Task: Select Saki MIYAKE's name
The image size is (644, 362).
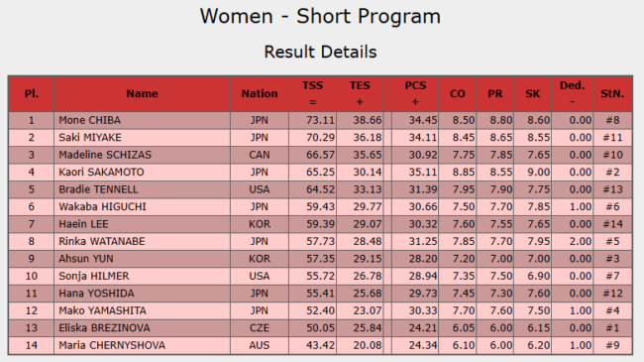Action: click(90, 138)
